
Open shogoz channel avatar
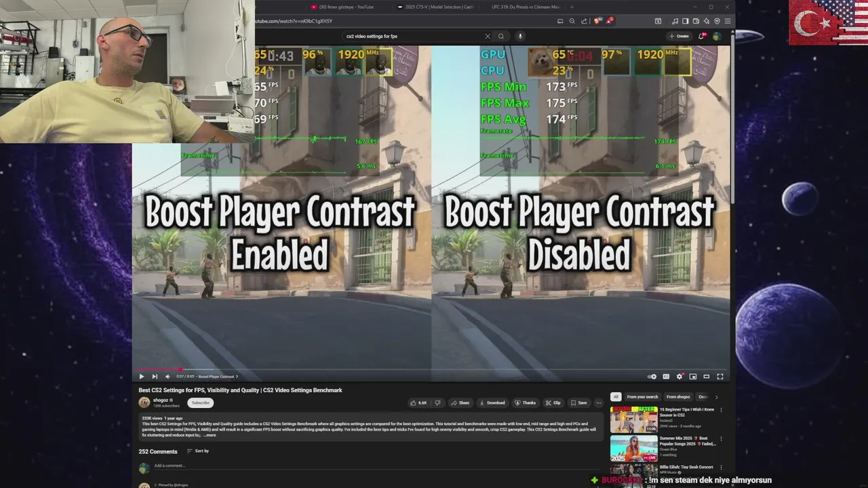point(144,403)
